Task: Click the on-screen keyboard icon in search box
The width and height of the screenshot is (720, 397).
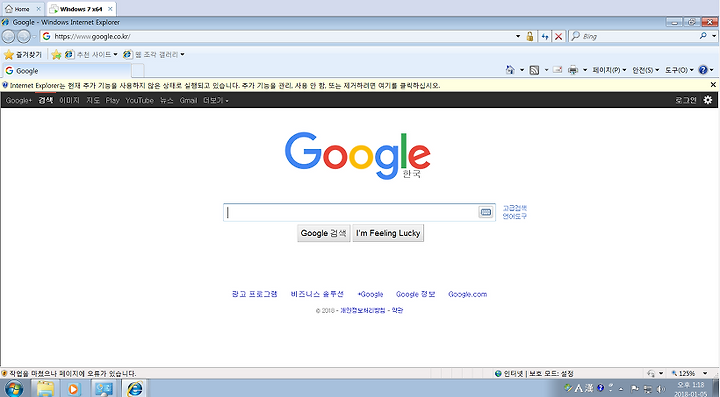Action: (x=485, y=212)
